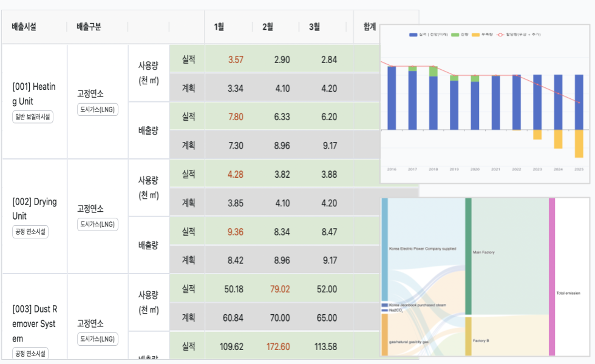This screenshot has width=595, height=364.
Task: Select the 1월 column header
Action: point(219,27)
